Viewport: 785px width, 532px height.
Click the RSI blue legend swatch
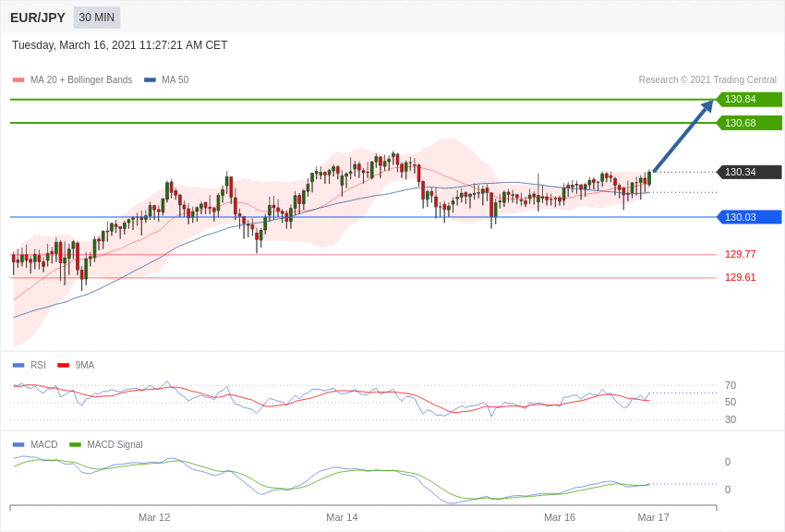18,366
